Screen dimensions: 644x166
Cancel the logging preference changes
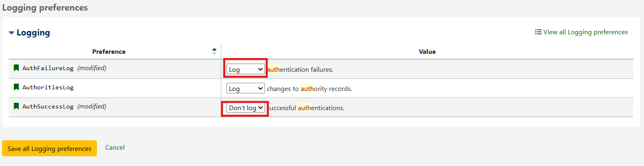click(x=115, y=148)
